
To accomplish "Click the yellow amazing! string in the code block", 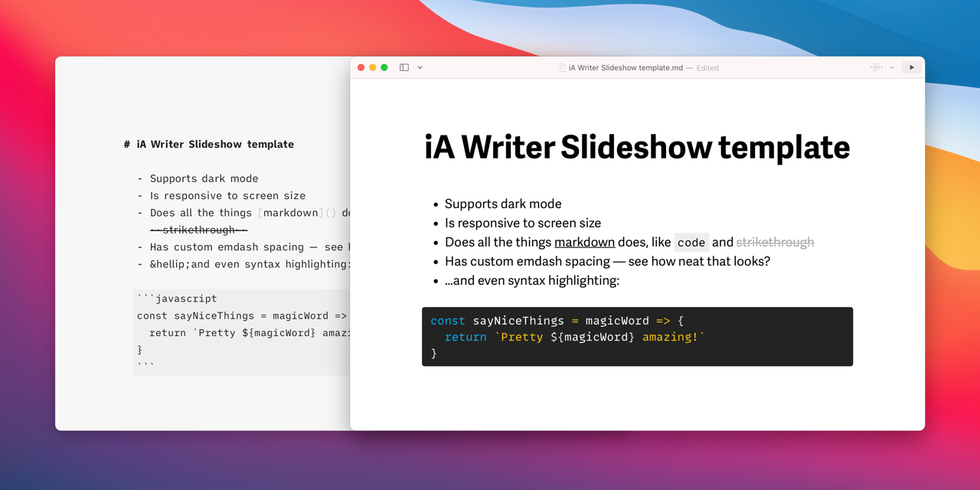I will tap(671, 337).
